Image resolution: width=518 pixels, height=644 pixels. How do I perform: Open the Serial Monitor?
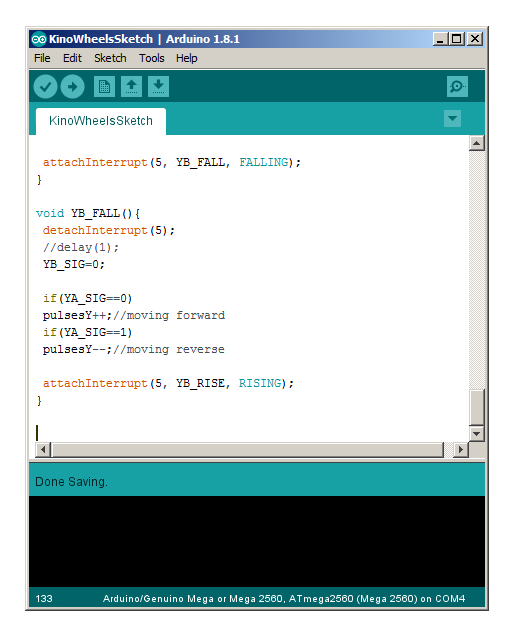pos(457,87)
